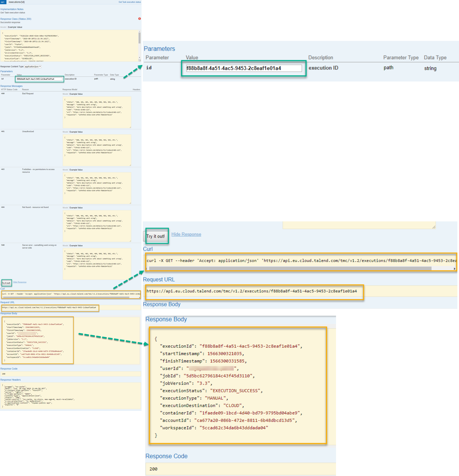Switch to the Model tab

click(3, 27)
